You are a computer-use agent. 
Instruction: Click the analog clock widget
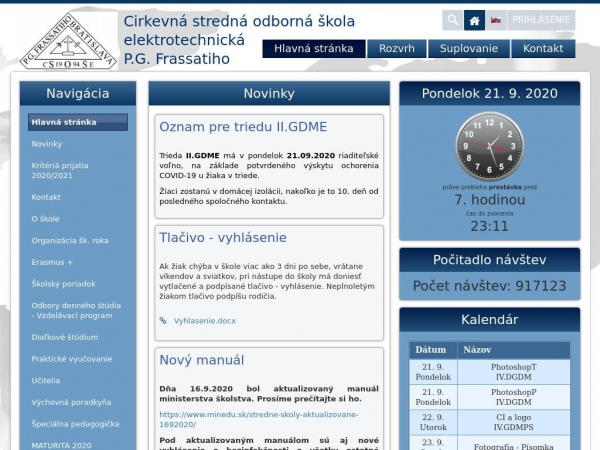(489, 147)
